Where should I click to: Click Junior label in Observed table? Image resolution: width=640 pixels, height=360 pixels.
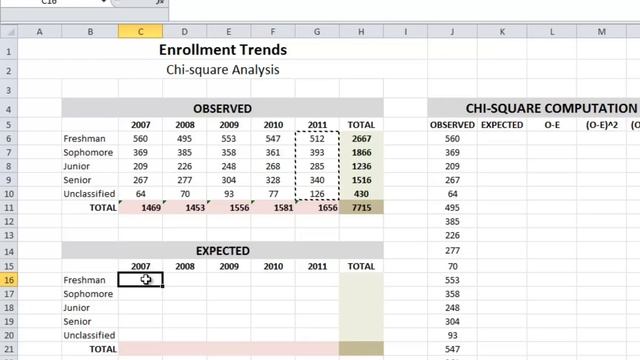click(77, 166)
